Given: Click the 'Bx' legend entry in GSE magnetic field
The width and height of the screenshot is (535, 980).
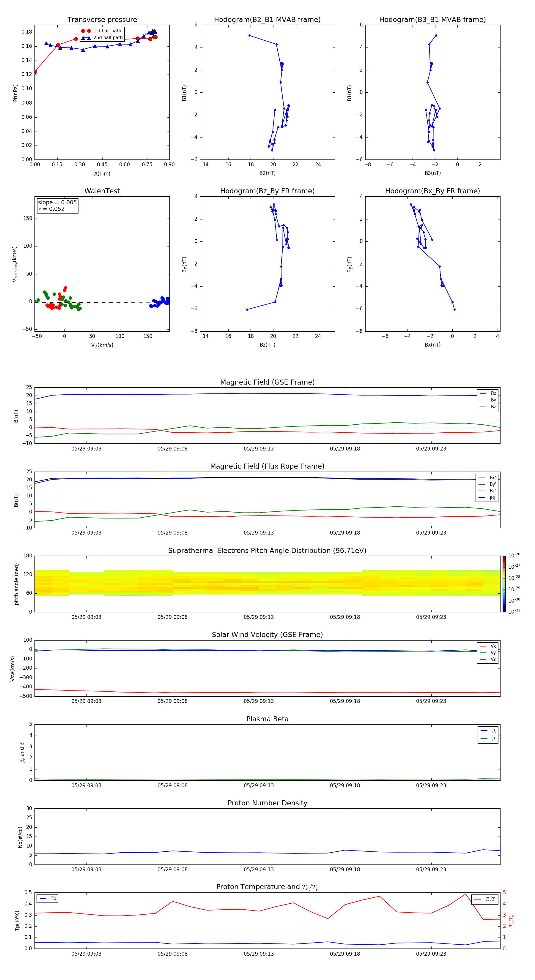Looking at the screenshot, I should 488,393.
